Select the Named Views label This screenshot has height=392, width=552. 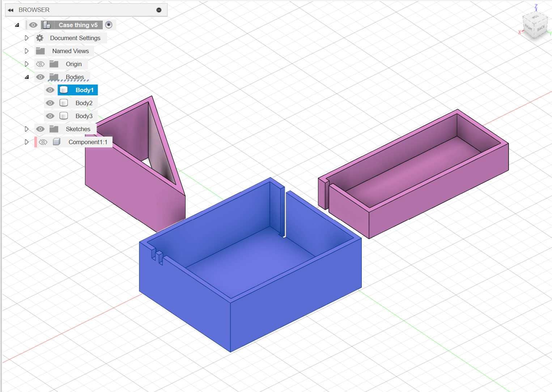pyautogui.click(x=71, y=51)
